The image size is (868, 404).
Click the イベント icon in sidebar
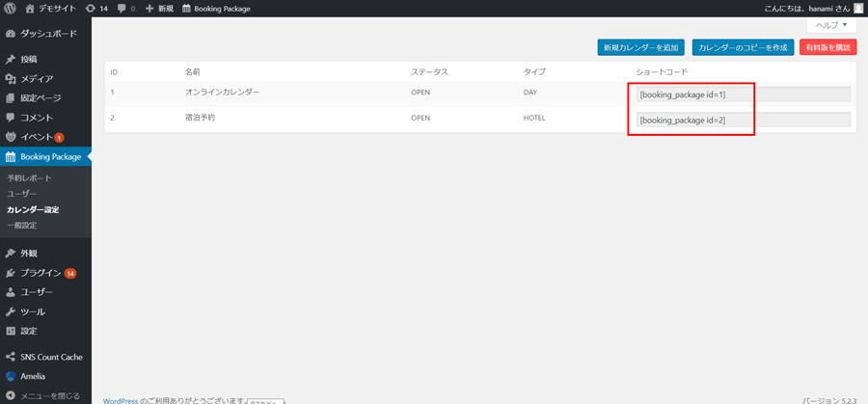click(x=10, y=137)
